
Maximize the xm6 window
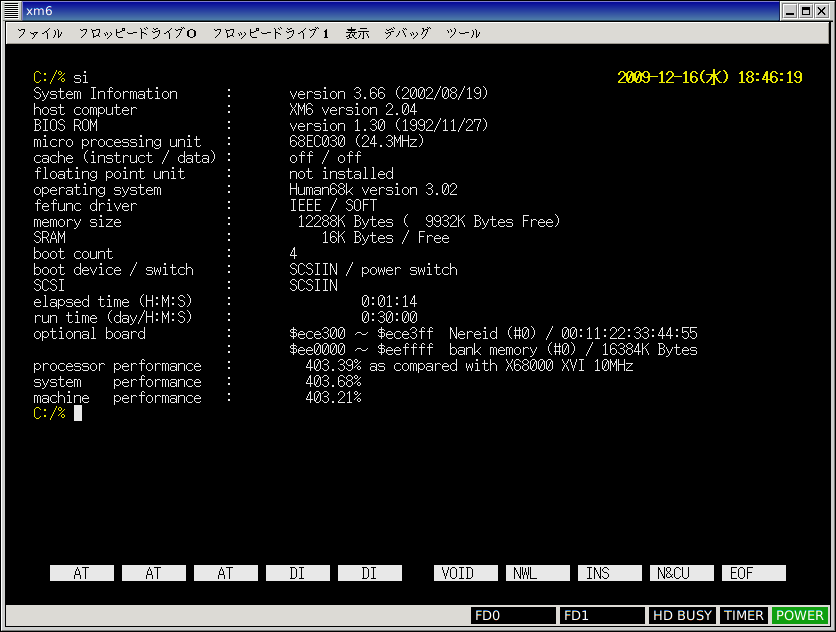click(x=806, y=11)
